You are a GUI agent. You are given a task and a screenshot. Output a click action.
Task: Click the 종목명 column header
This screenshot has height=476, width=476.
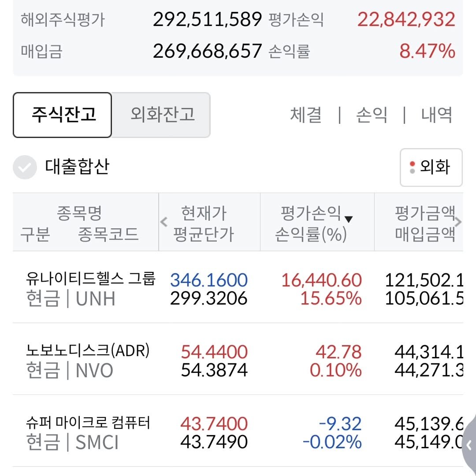click(x=79, y=214)
